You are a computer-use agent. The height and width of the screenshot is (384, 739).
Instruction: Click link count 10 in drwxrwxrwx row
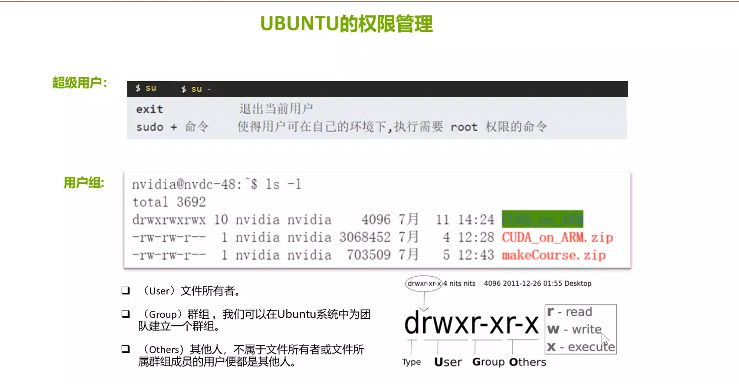pyautogui.click(x=221, y=220)
